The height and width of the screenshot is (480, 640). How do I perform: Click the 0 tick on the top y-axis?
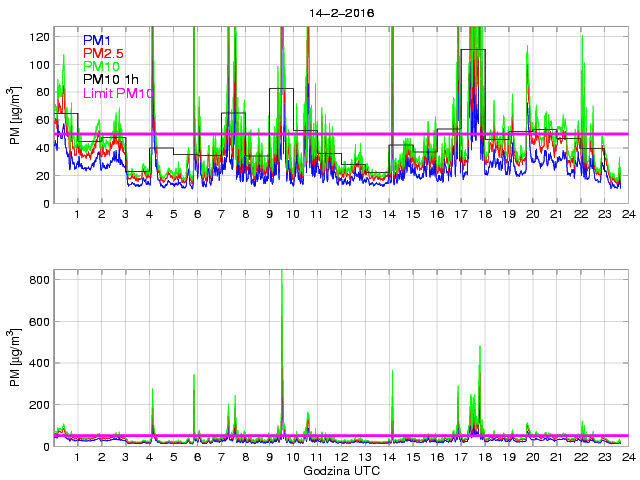(x=45, y=204)
